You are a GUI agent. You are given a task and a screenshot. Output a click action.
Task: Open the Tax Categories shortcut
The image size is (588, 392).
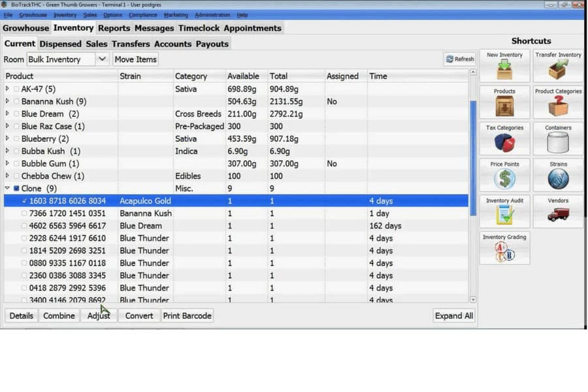coord(504,139)
